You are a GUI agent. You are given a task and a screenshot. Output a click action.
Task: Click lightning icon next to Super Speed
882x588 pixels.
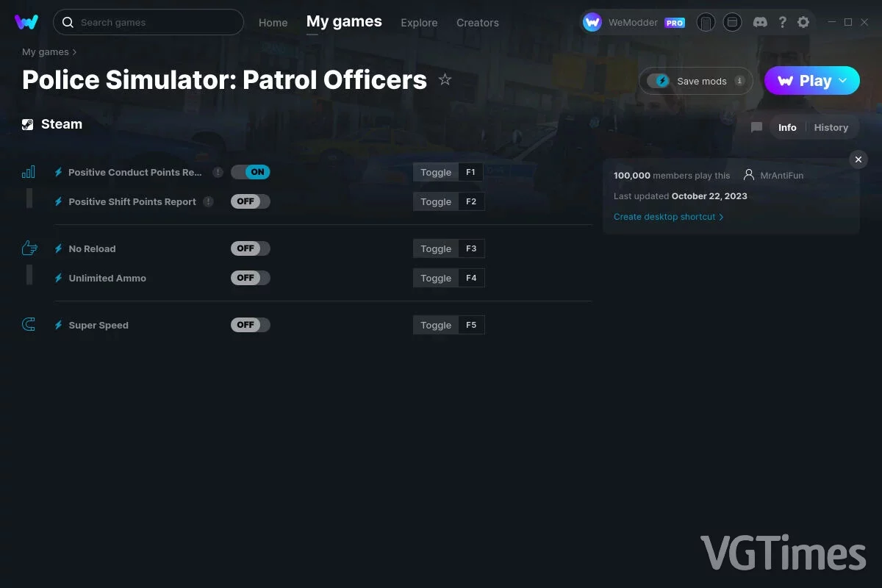59,325
